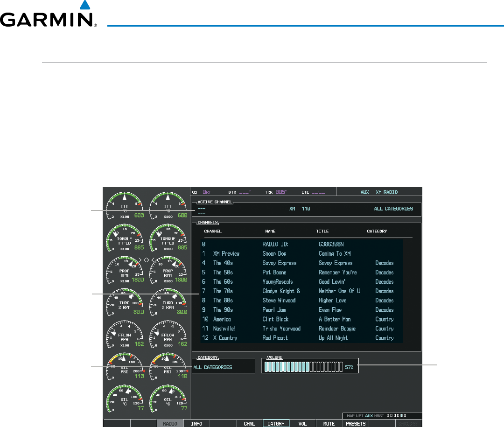The width and height of the screenshot is (504, 427).
Task: Select channel 8 The 80s
Action: (x=301, y=300)
